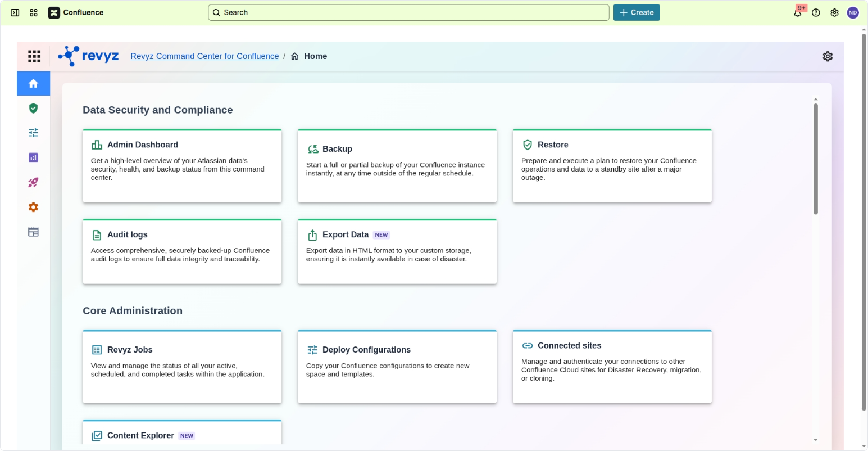Image resolution: width=868 pixels, height=451 pixels.
Task: Click the inner panel vertical scrollbar
Action: [x=815, y=159]
